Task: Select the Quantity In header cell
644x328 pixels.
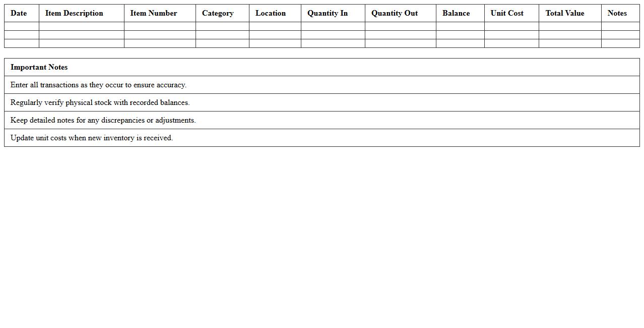Action: pos(328,13)
